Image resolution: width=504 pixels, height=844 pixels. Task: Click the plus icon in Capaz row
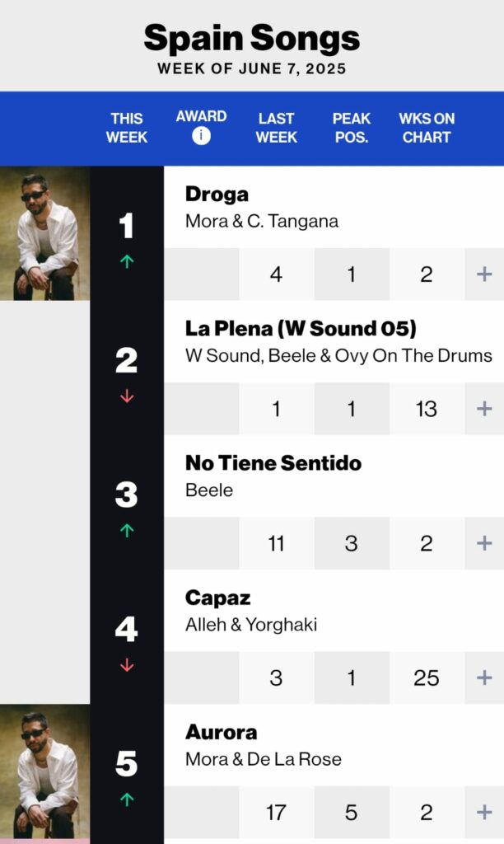coord(484,678)
